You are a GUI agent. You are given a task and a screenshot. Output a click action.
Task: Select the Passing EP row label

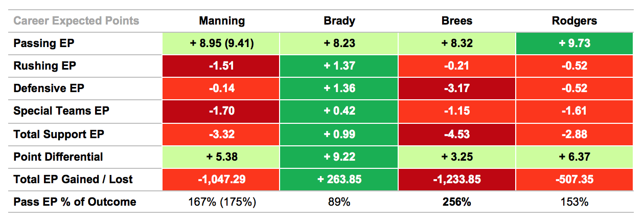[44, 43]
